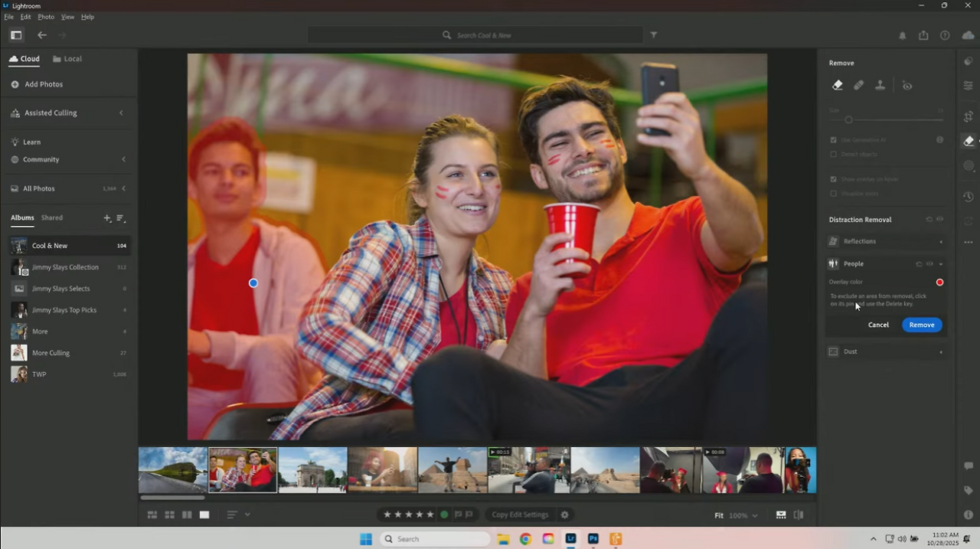Click the red overlay color swatch
The width and height of the screenshot is (980, 549).
[939, 283]
